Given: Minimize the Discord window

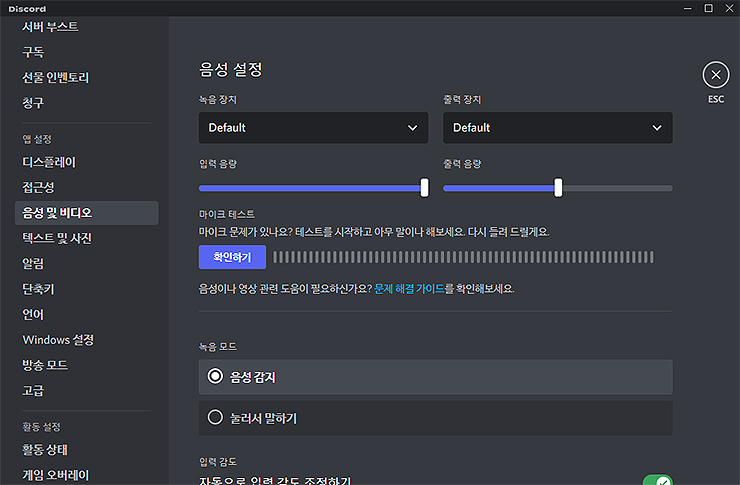Looking at the screenshot, I should coord(688,8).
